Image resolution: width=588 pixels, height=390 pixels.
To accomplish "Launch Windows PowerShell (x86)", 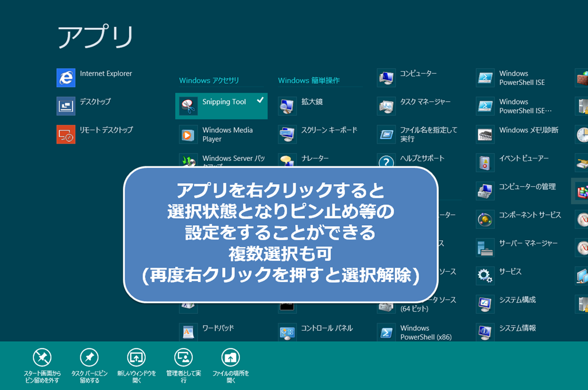I will pos(415,332).
